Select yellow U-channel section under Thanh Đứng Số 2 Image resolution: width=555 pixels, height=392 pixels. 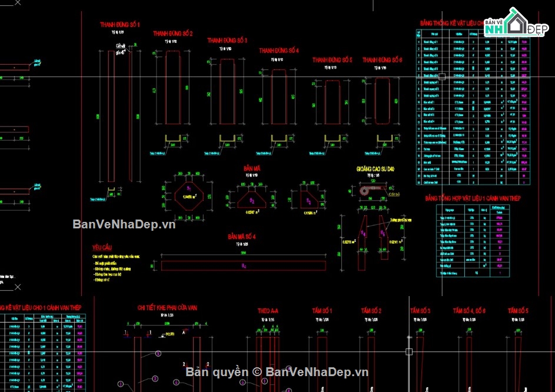point(172,139)
